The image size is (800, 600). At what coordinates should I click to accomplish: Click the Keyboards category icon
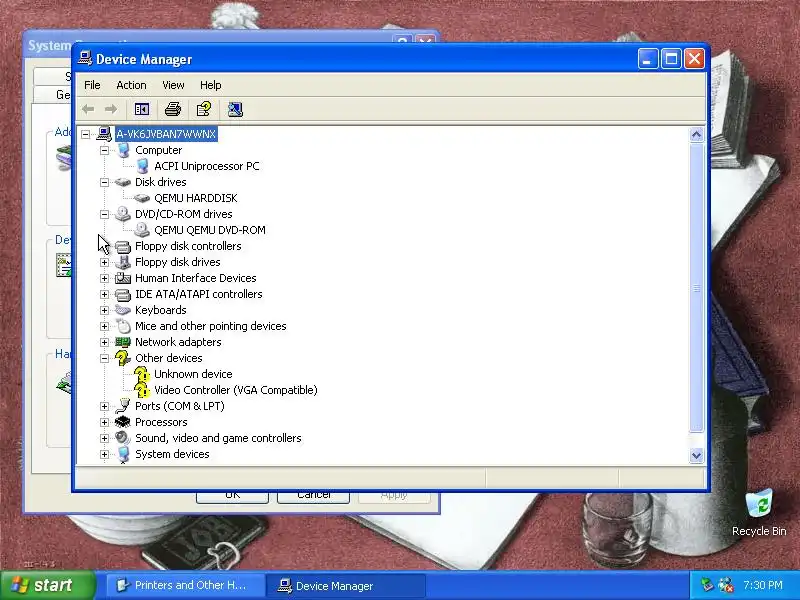[123, 310]
